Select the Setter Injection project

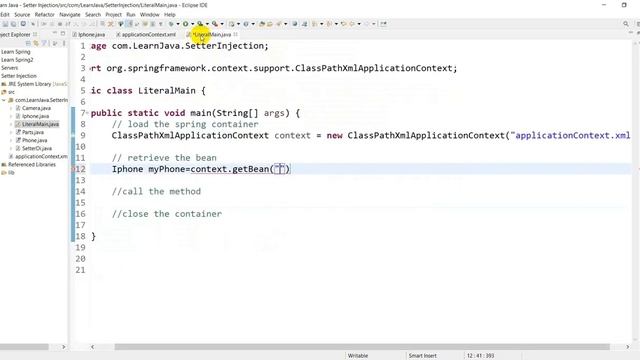pos(19,76)
